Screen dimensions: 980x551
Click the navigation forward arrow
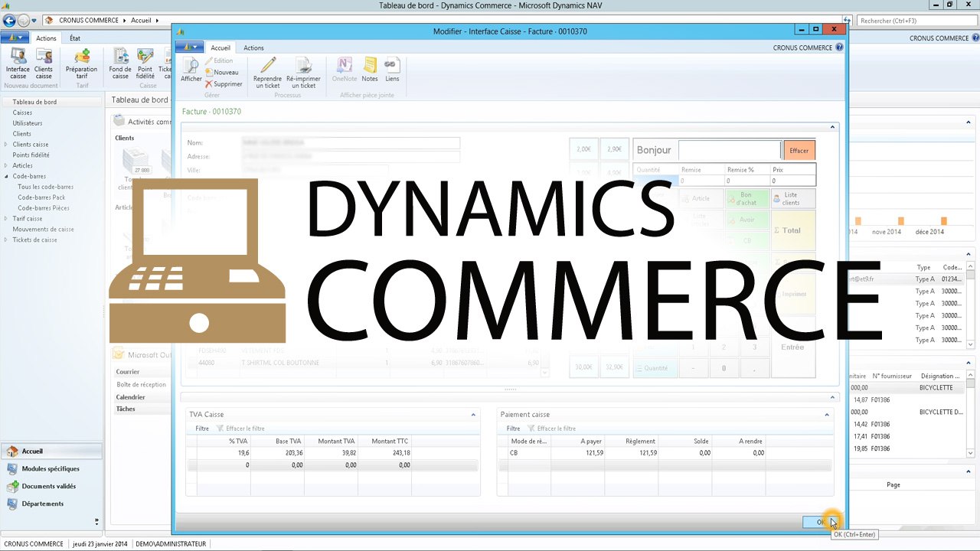[23, 20]
